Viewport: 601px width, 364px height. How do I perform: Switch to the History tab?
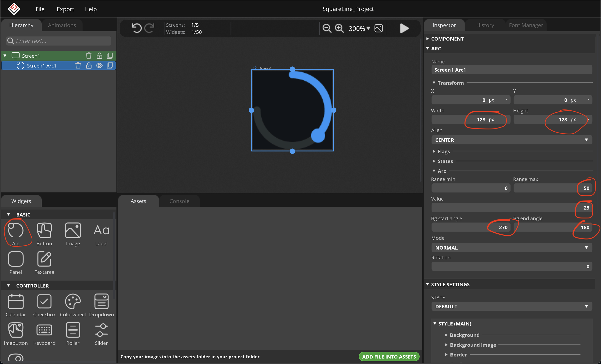pos(485,25)
